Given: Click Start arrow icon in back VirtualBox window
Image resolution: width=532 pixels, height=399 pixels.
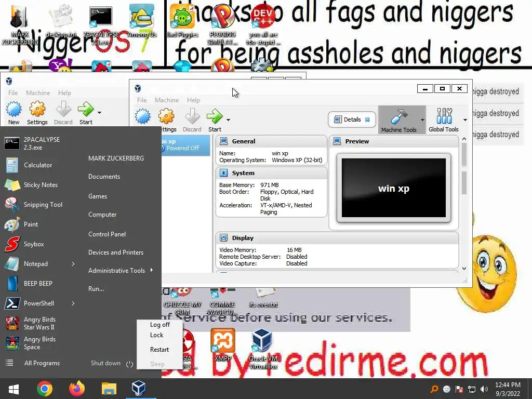Looking at the screenshot, I should pyautogui.click(x=86, y=109).
